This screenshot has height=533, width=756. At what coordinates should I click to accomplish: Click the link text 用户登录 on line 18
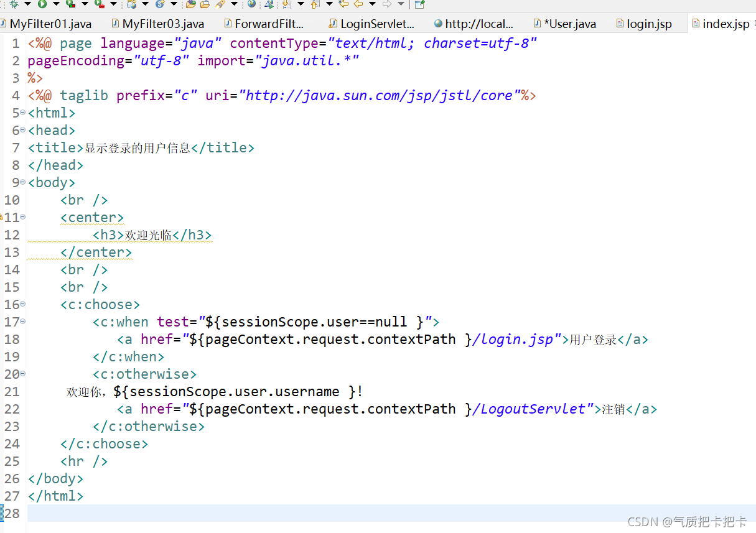(593, 340)
